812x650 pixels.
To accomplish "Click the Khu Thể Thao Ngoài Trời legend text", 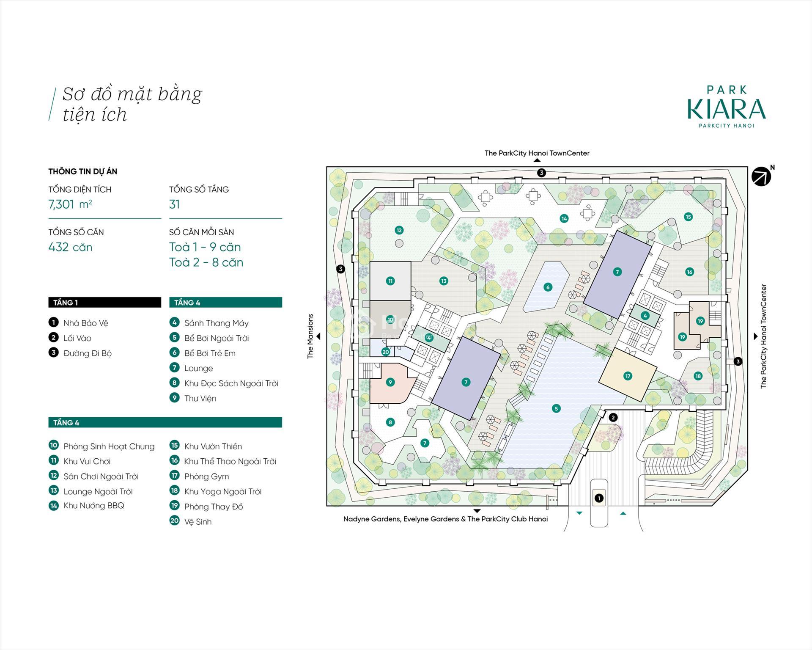I will (230, 461).
